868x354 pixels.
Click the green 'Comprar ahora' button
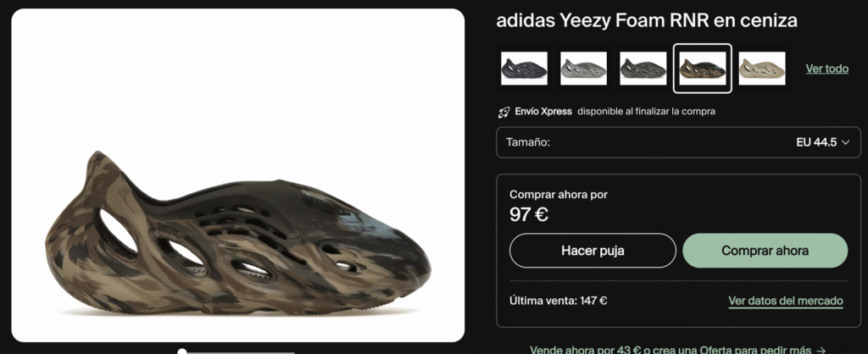(765, 251)
